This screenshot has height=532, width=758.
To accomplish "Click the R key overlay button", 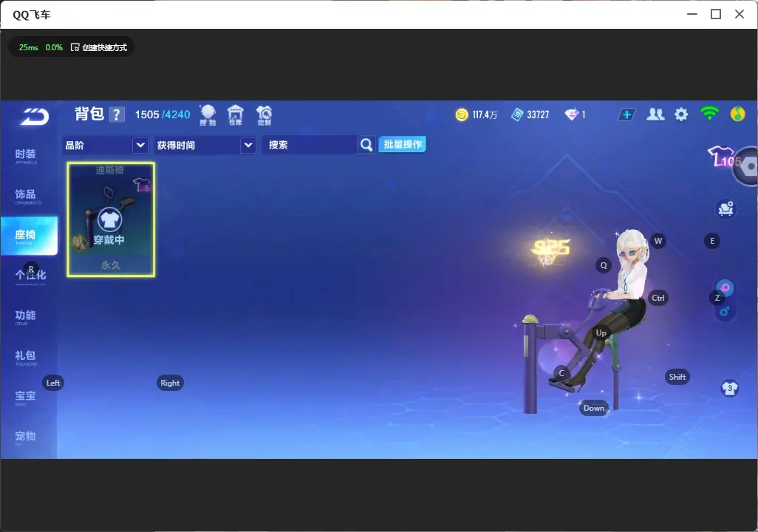I will [x=31, y=269].
